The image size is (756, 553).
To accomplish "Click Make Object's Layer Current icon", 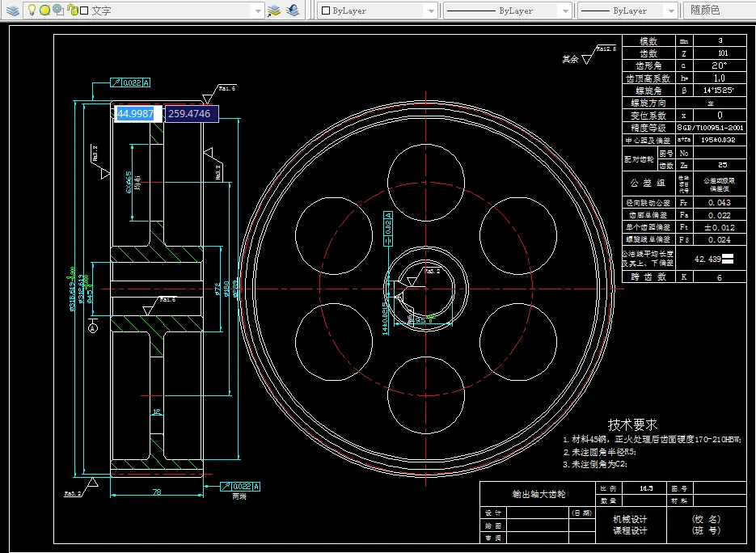I will click(274, 11).
